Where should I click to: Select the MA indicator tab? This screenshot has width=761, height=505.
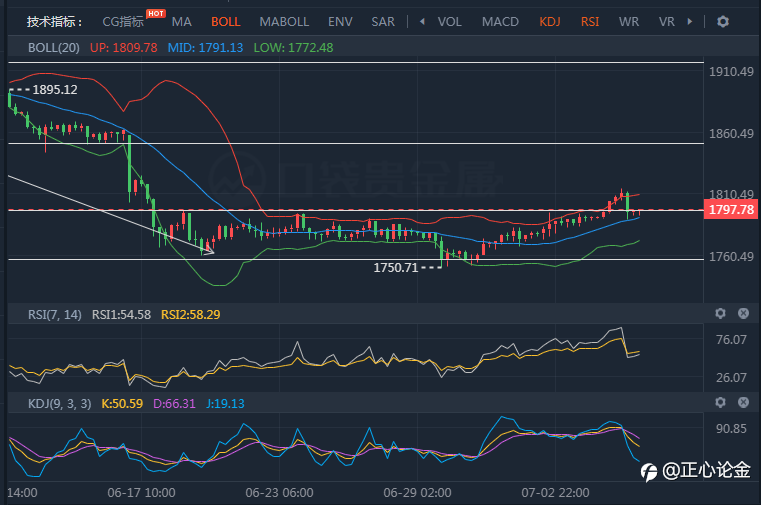[182, 22]
